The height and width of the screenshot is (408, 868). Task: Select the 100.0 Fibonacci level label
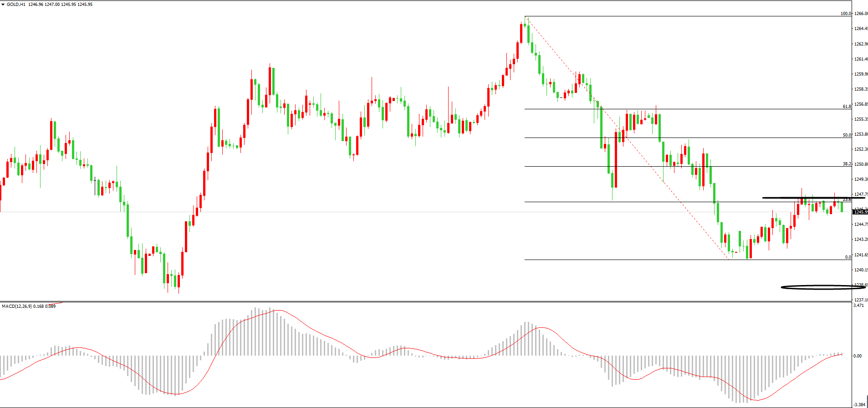(846, 14)
